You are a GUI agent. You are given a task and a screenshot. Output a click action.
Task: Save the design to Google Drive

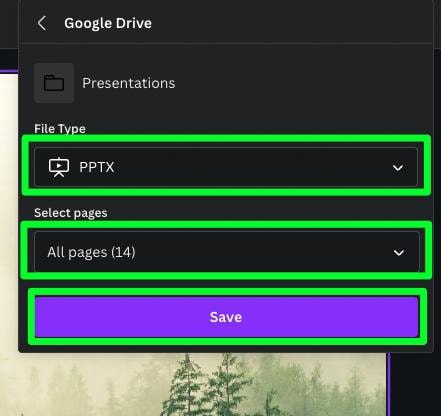[x=227, y=317]
